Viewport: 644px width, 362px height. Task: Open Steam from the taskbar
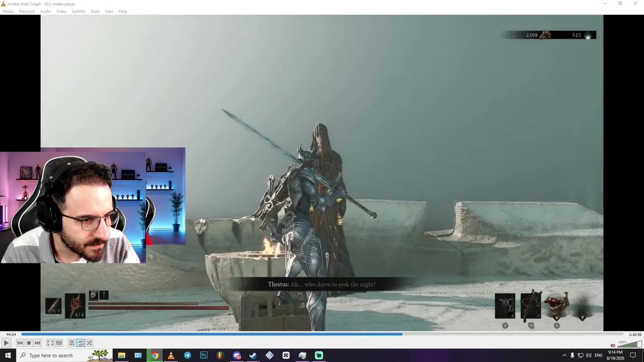[x=253, y=355]
